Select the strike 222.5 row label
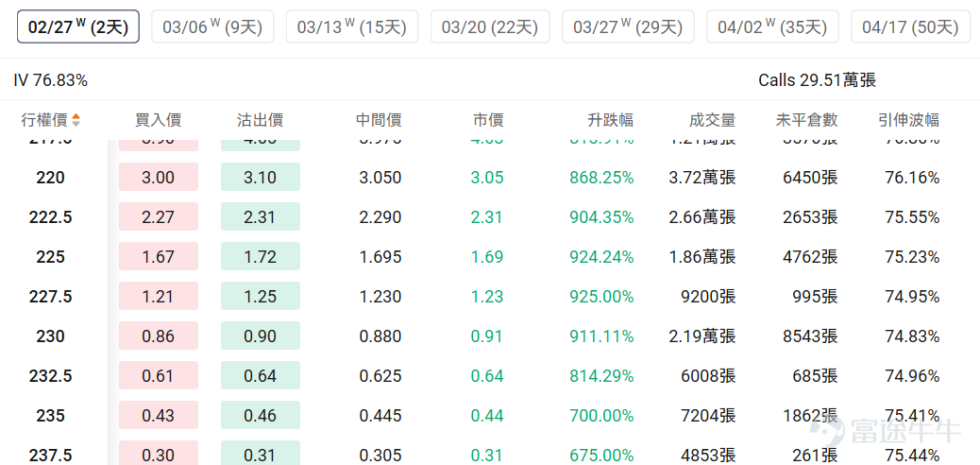Viewport: 980px width, 465px height. click(51, 217)
